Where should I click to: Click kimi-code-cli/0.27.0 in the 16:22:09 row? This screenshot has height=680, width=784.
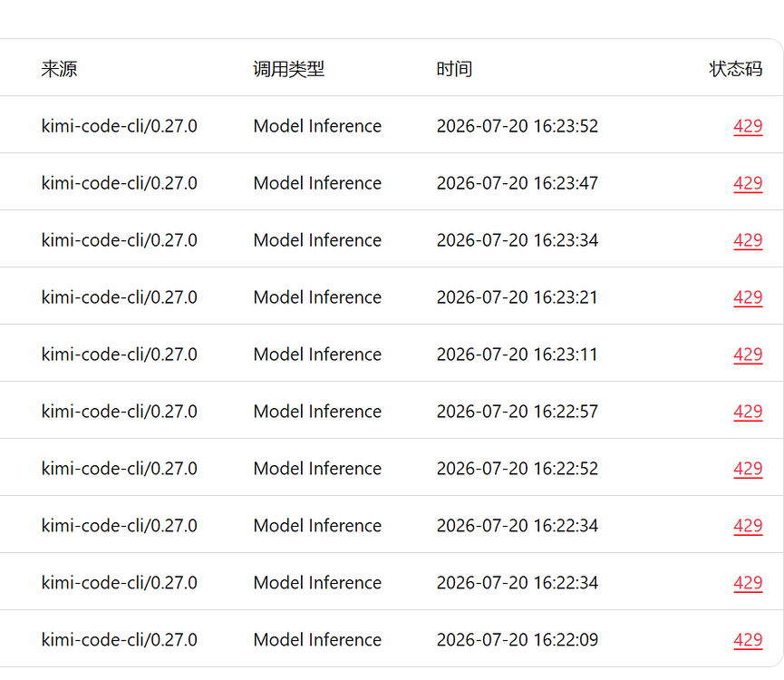[119, 639]
